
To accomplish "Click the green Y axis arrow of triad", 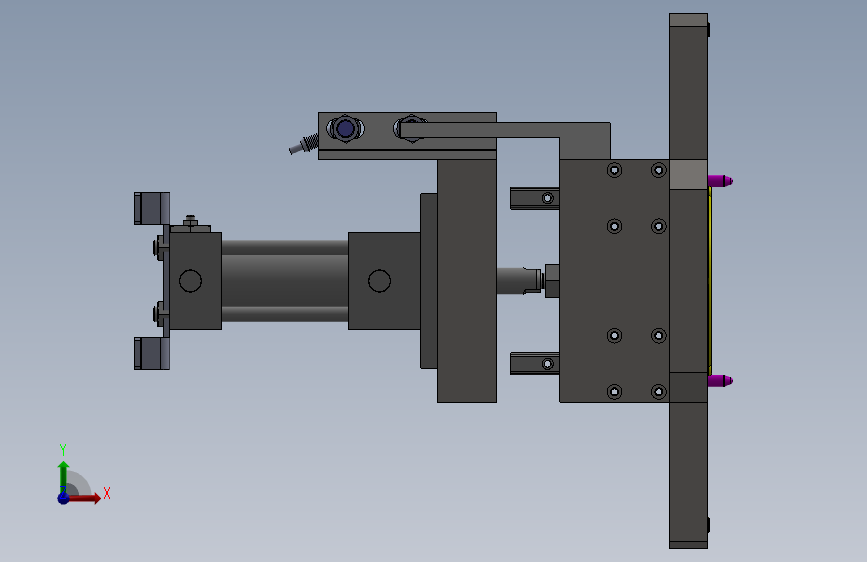I will click(x=64, y=477).
